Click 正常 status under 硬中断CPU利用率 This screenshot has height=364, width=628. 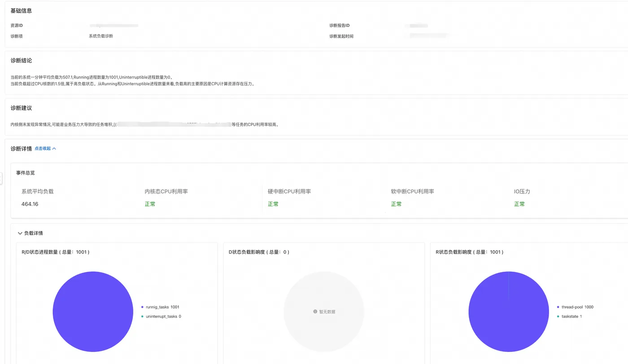tap(273, 204)
